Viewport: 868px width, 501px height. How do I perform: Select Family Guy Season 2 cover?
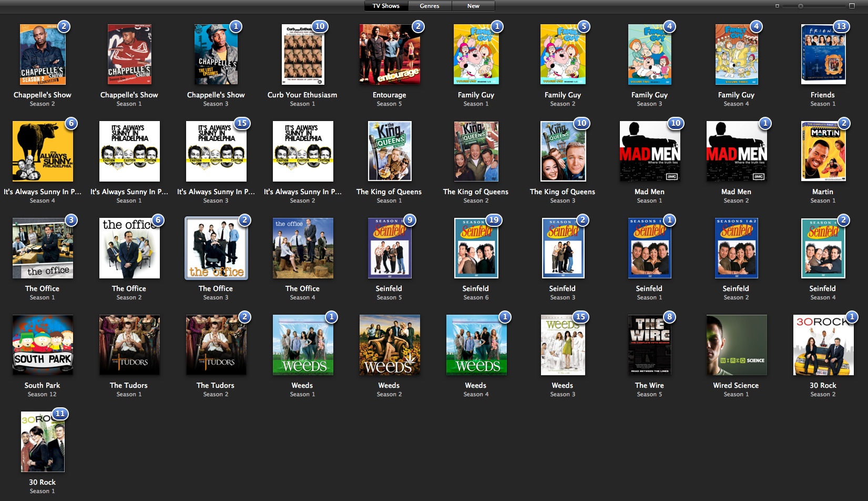point(563,54)
